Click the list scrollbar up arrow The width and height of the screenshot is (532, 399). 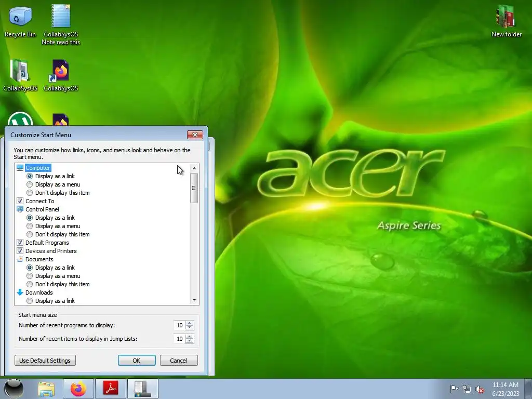click(194, 168)
